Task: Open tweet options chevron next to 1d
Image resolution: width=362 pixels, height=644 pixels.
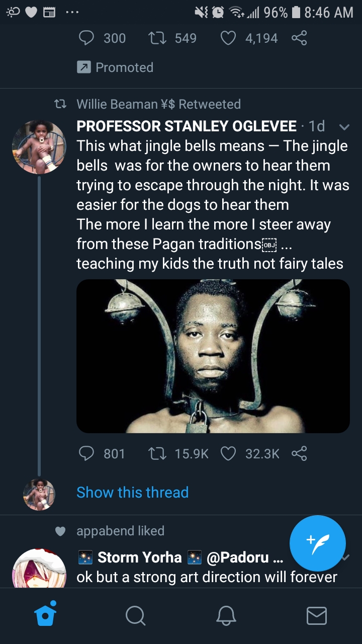Action: click(x=344, y=126)
